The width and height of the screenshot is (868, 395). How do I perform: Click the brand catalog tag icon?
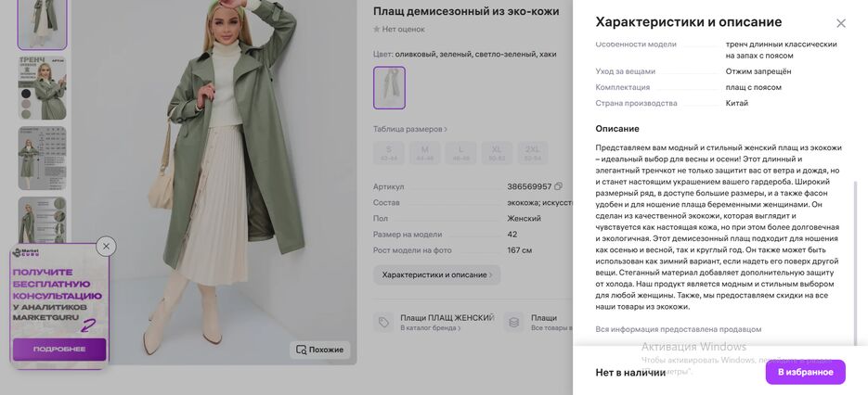click(x=383, y=322)
